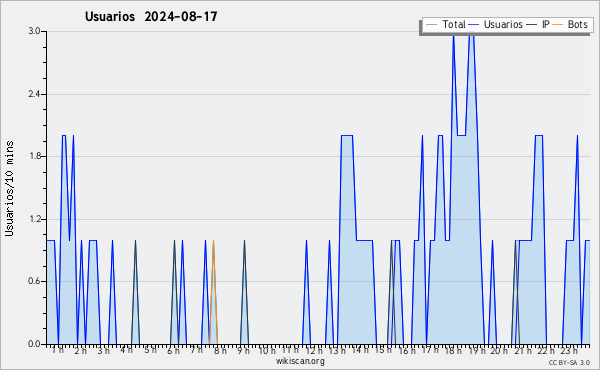Click the '9 h' x-axis label
This screenshot has width=600, height=370.
pyautogui.click(x=243, y=351)
